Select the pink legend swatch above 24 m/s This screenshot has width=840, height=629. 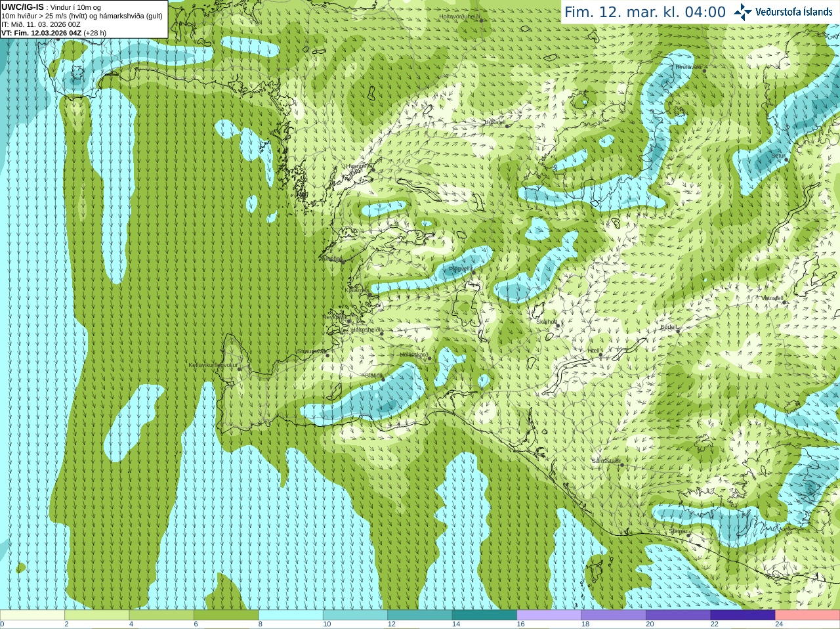808,615
